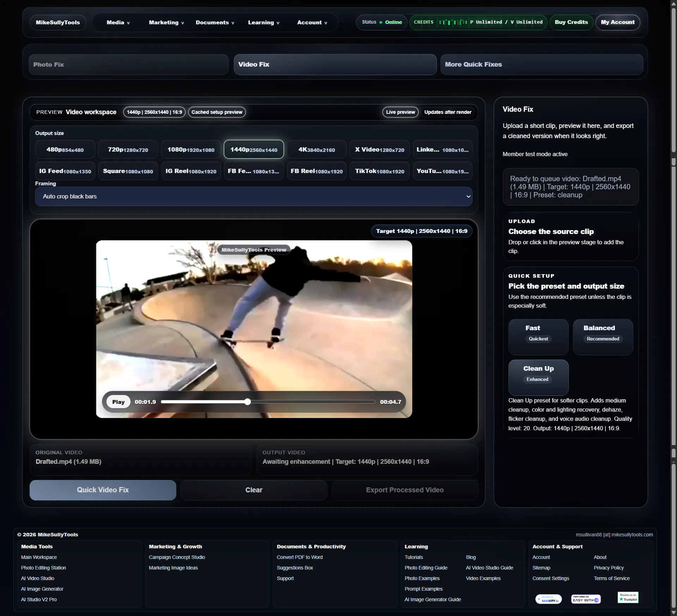Viewport: 677px width, 616px height.
Task: Open the Blog footer link
Action: click(x=471, y=557)
